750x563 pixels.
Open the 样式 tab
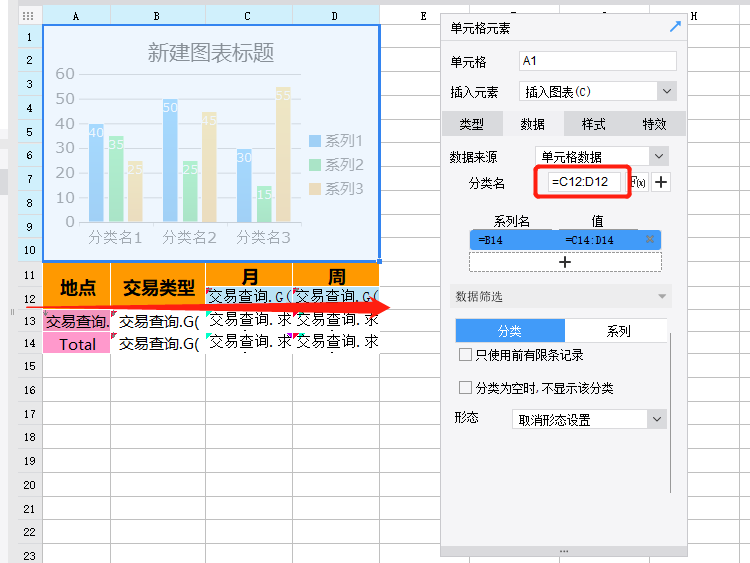(593, 124)
